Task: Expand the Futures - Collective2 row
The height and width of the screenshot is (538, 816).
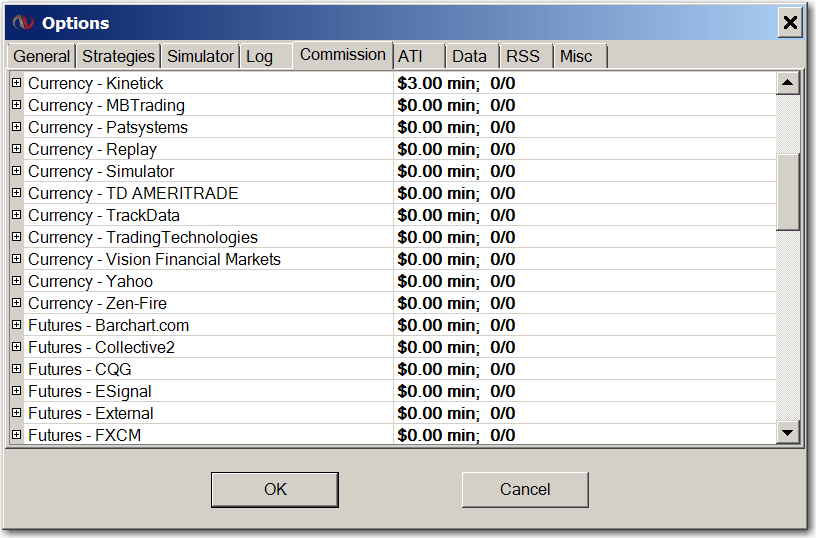Action: pyautogui.click(x=17, y=347)
